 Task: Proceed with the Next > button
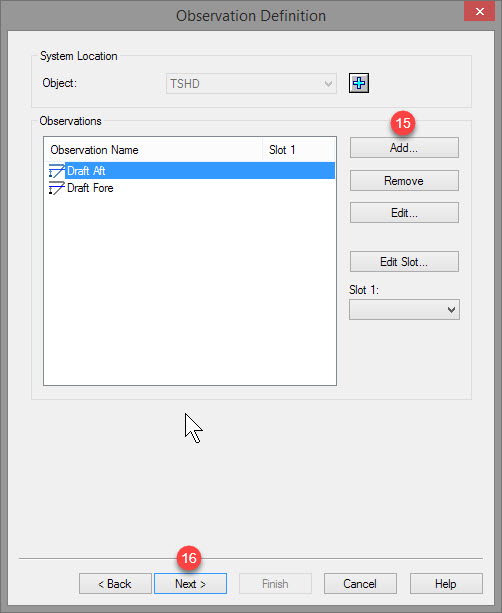point(190,584)
